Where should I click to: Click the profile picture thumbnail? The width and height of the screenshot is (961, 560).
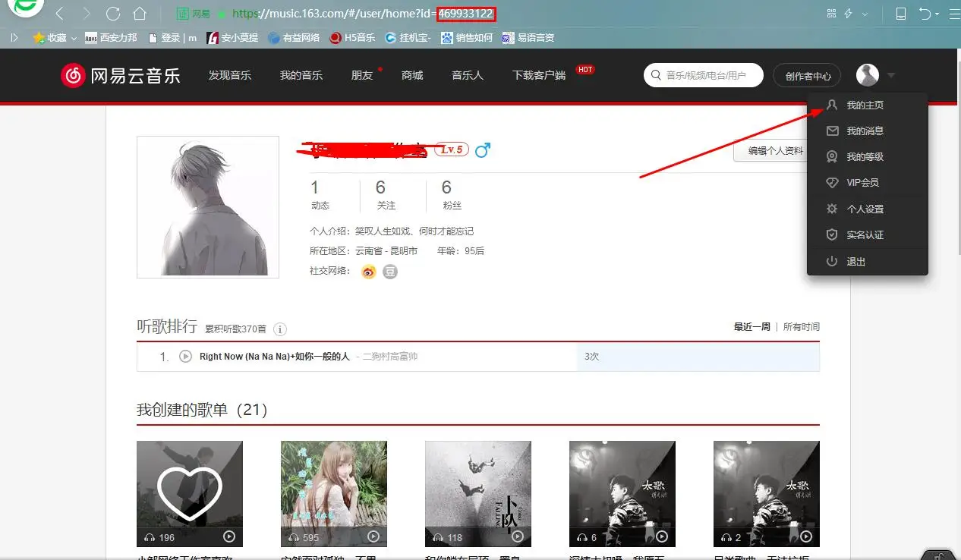[x=208, y=207]
